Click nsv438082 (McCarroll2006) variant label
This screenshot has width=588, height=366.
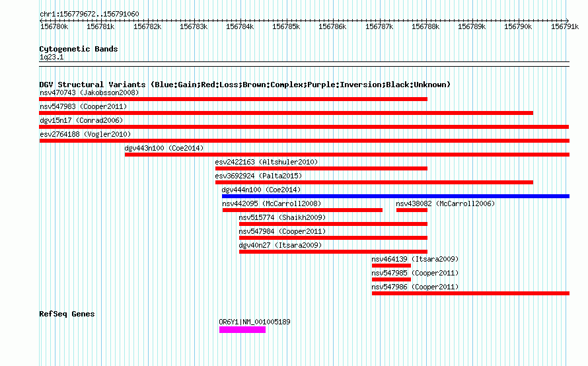tap(445, 203)
